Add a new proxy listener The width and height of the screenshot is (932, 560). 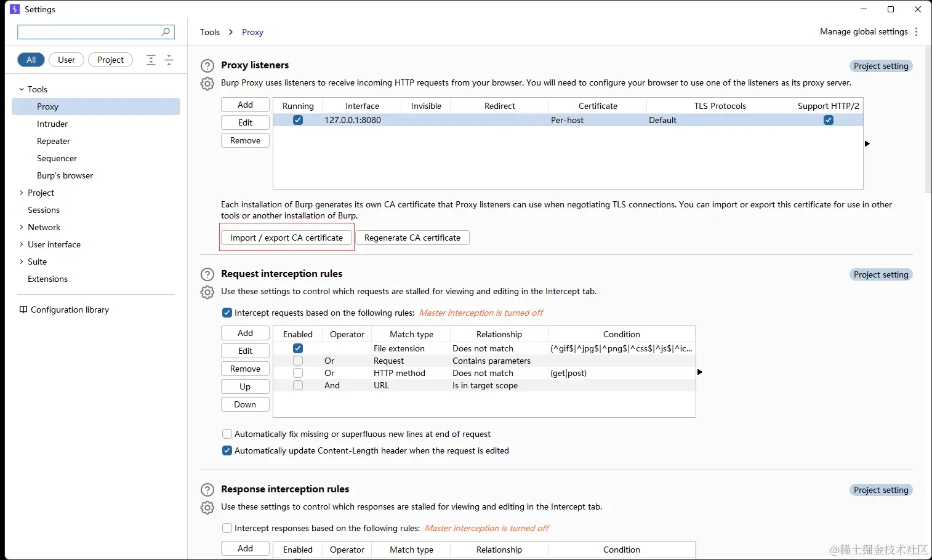pyautogui.click(x=245, y=105)
